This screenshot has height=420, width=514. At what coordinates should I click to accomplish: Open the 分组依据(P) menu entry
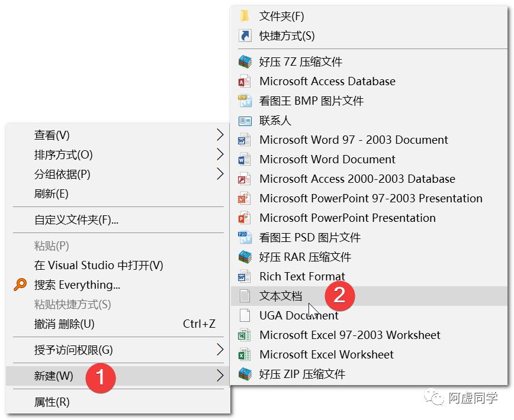[118, 174]
